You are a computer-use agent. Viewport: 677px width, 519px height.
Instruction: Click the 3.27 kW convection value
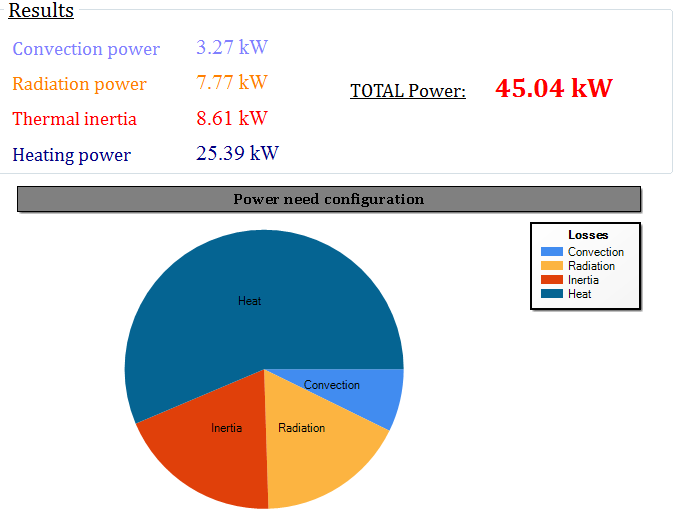(x=232, y=47)
